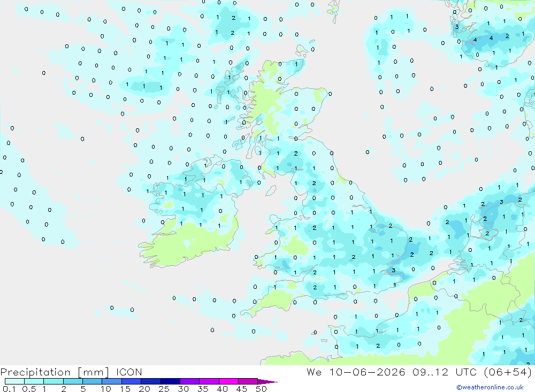535x392 pixels.
Task: Choose the 25–30 mm dark navy legend box
Action: point(170,381)
